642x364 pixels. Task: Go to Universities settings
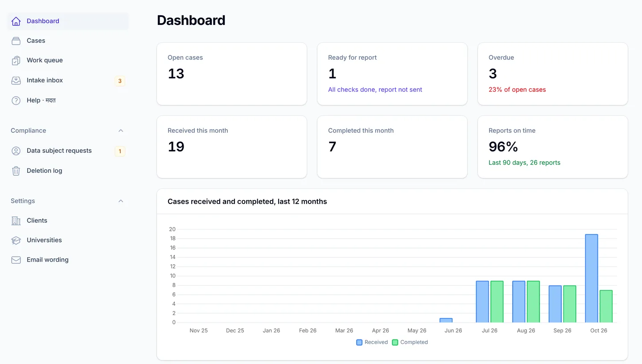click(x=68, y=240)
